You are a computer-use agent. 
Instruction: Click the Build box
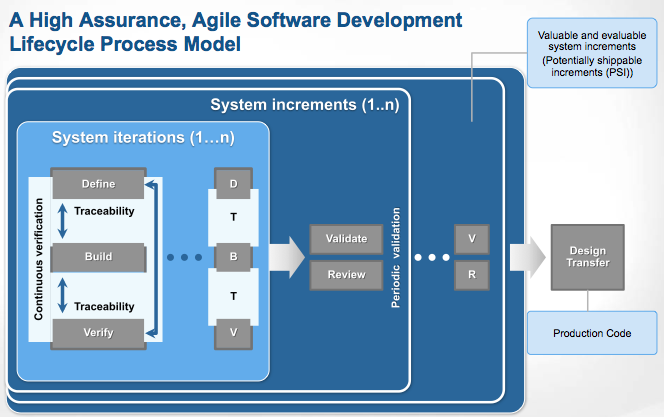point(98,257)
